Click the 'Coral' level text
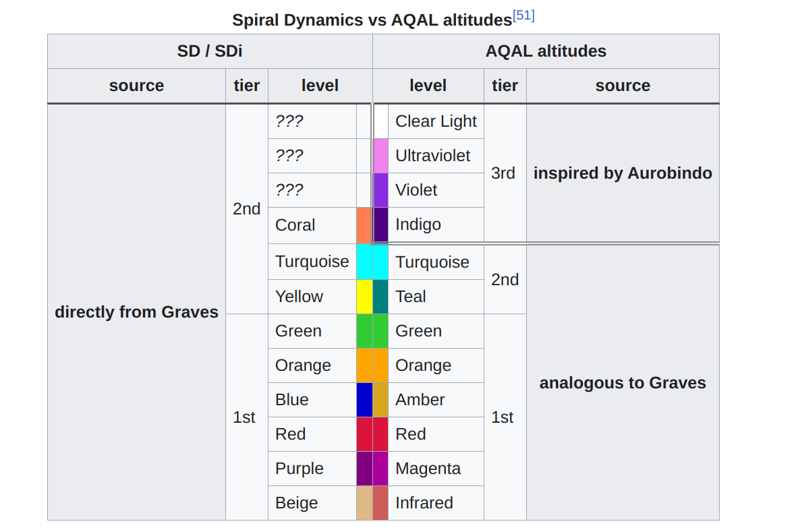This screenshot has height=532, width=798. [295, 225]
